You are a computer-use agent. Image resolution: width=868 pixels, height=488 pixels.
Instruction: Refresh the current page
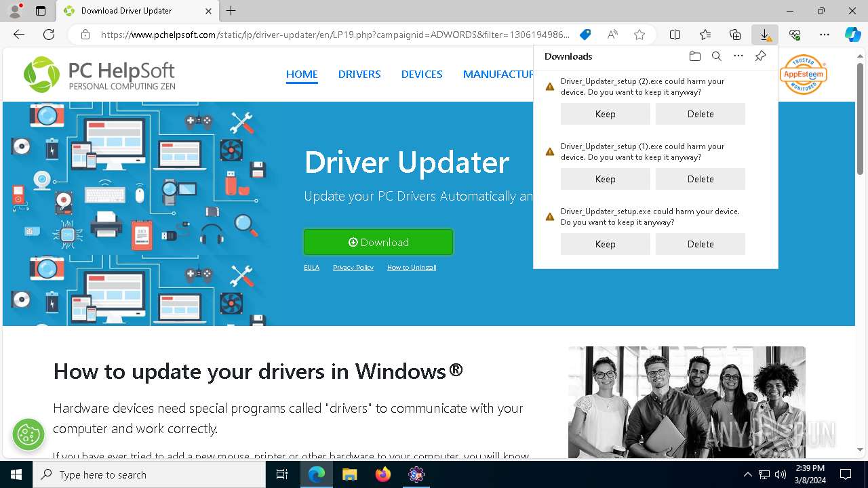(49, 35)
